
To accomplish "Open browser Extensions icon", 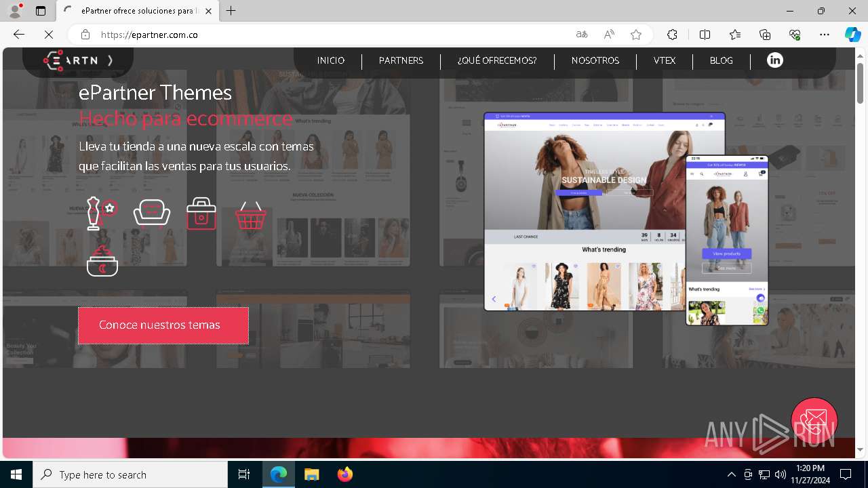I will click(672, 35).
